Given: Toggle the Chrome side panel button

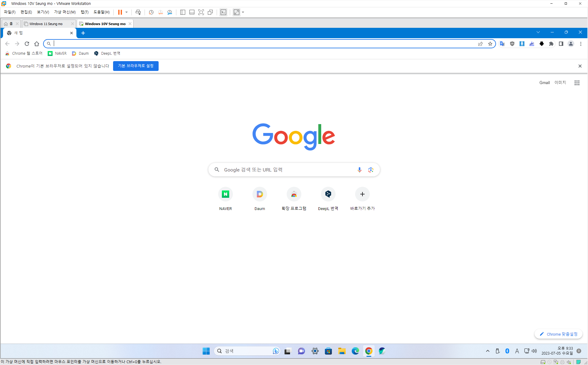Looking at the screenshot, I should (x=561, y=44).
